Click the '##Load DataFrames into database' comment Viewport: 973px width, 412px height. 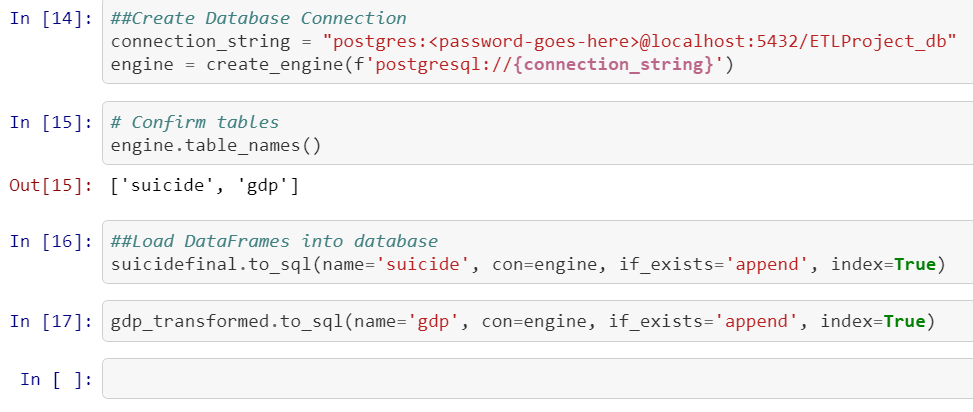pyautogui.click(x=274, y=241)
